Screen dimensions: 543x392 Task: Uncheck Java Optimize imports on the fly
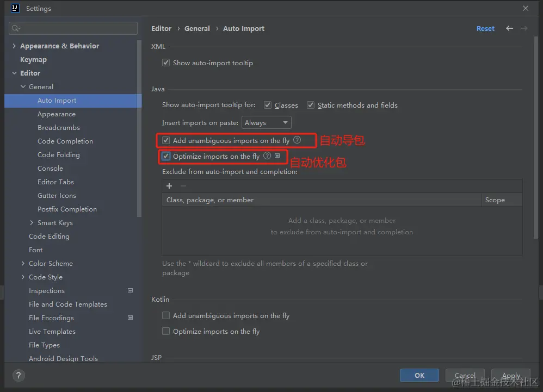(166, 156)
